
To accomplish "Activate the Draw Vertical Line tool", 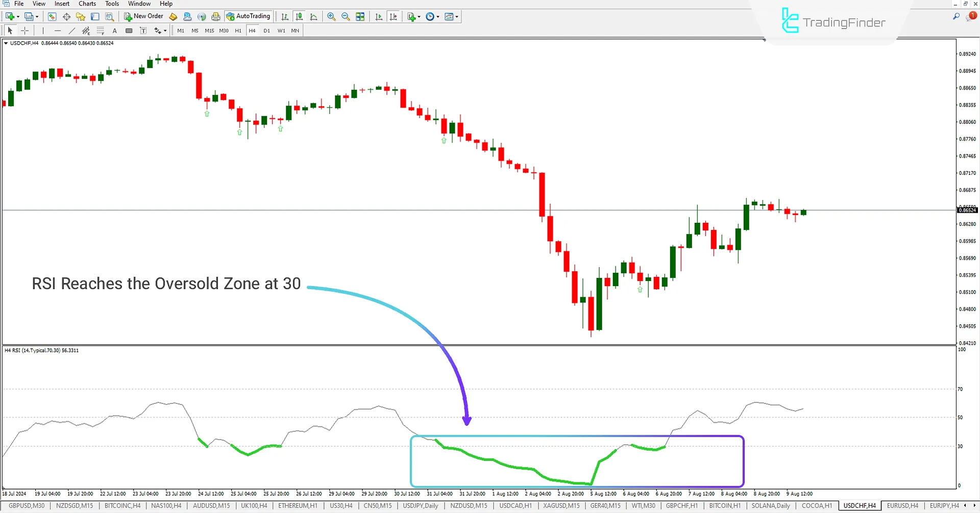I will pyautogui.click(x=43, y=31).
